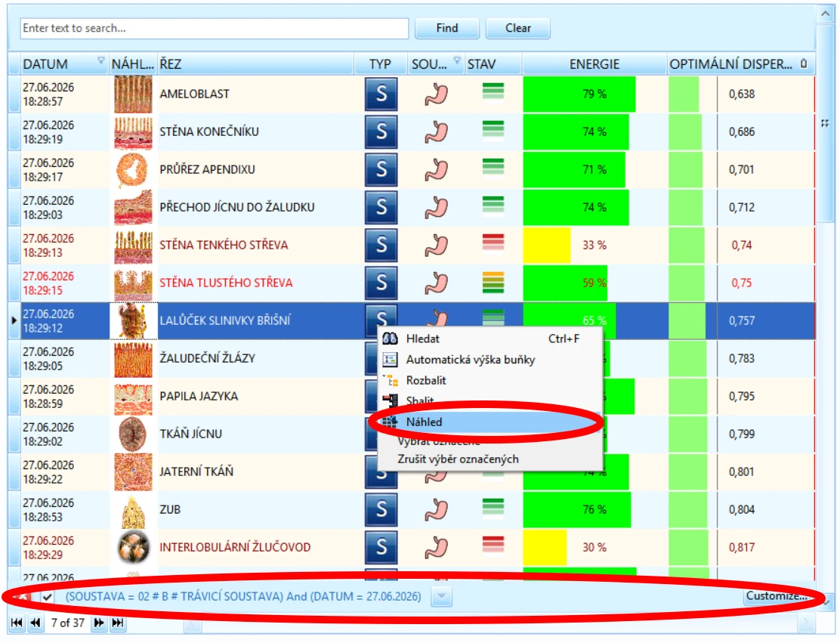The width and height of the screenshot is (840, 643).
Task: Click the Find button
Action: coord(447,29)
